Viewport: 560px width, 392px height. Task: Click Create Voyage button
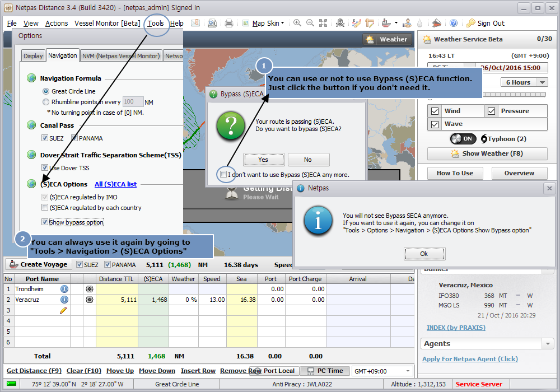pyautogui.click(x=39, y=264)
